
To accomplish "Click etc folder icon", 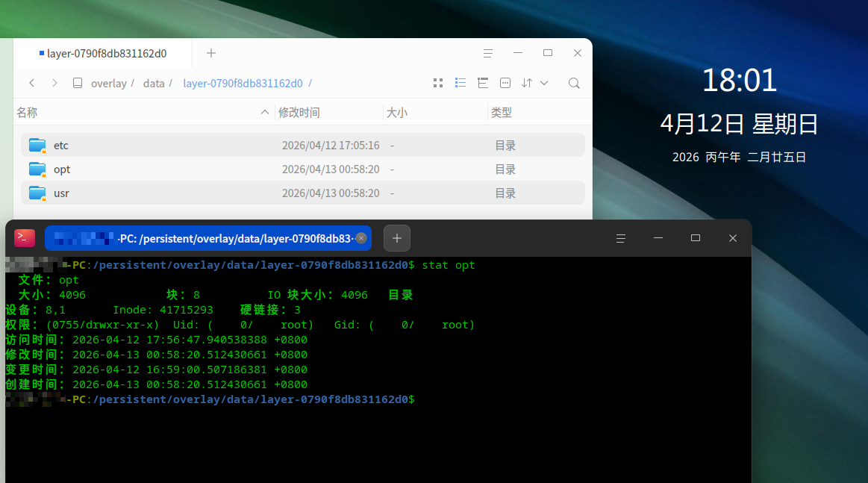I will tap(37, 145).
